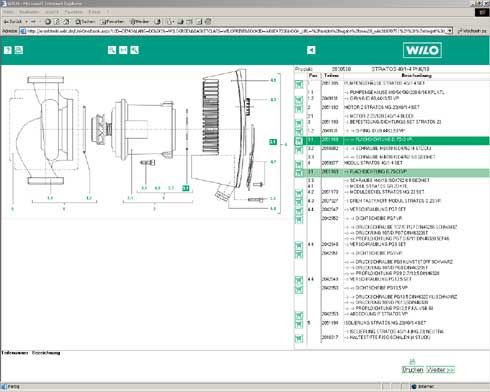Open the Ansicht menu
490x392 pixels.
[52, 12]
